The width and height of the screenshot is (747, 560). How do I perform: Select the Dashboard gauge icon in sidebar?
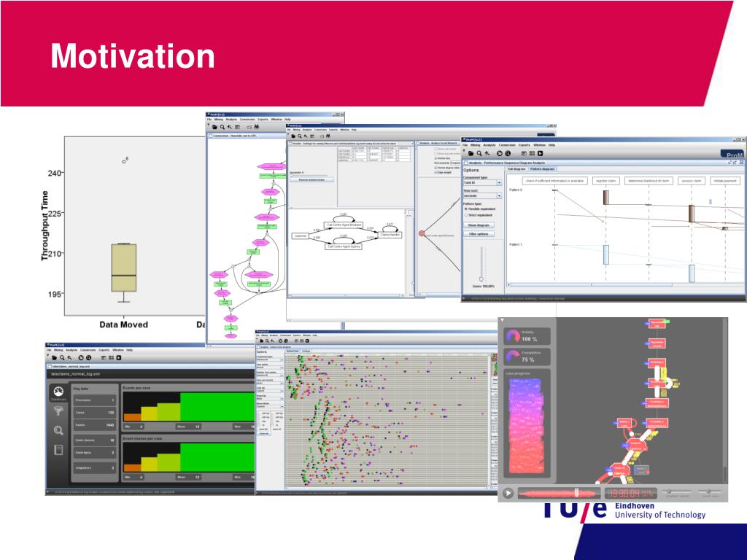coord(58,393)
